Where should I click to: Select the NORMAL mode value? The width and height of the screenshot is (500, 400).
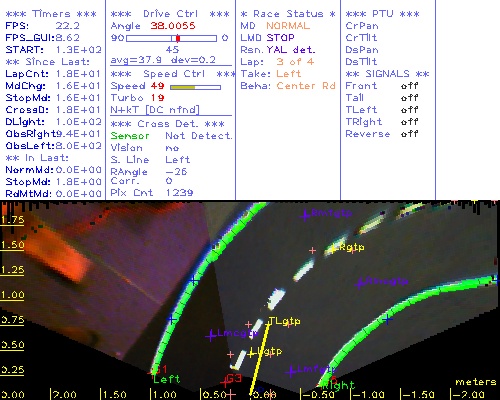tap(288, 26)
